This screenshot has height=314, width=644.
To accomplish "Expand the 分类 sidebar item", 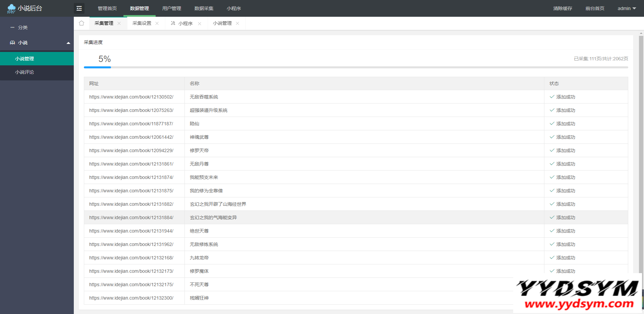I will (23, 27).
